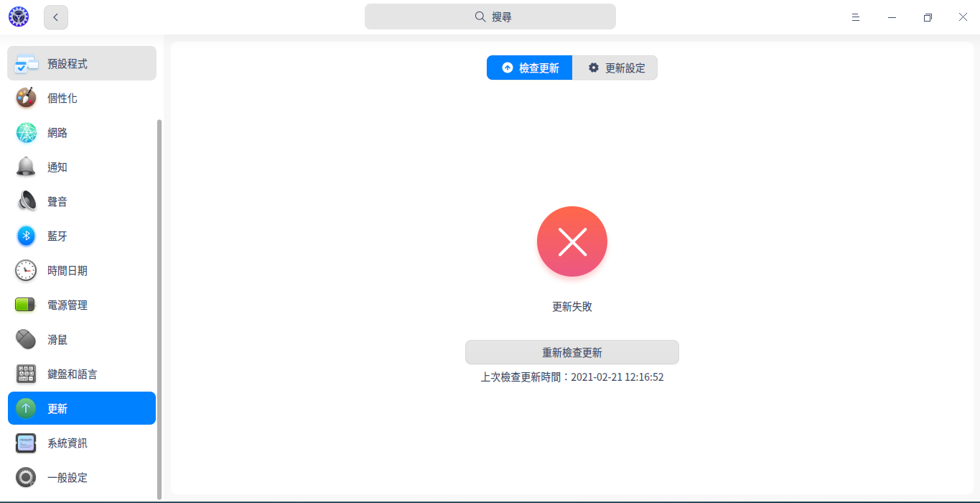Open the 網路 globe icon
Viewport: 980px width, 503px height.
pyautogui.click(x=27, y=133)
